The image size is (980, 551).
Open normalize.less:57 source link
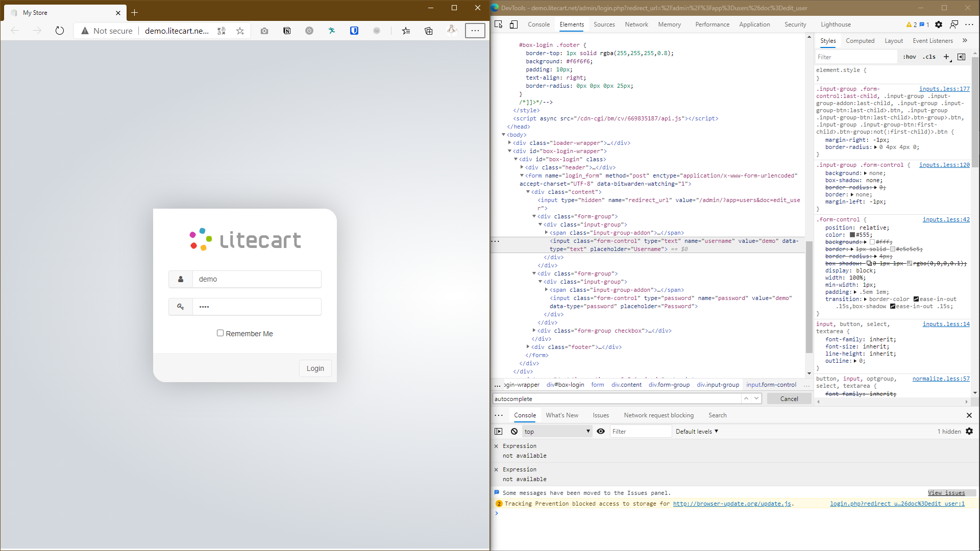(941, 379)
